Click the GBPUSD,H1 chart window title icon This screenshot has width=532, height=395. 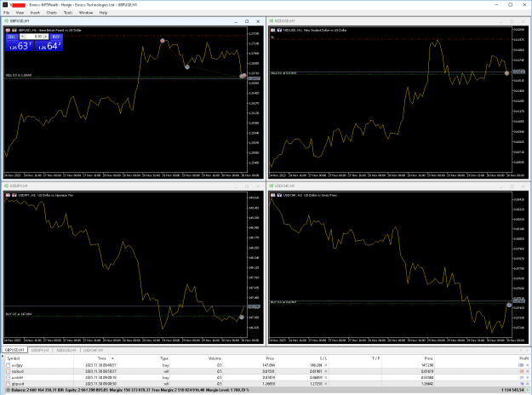pyautogui.click(x=6, y=21)
